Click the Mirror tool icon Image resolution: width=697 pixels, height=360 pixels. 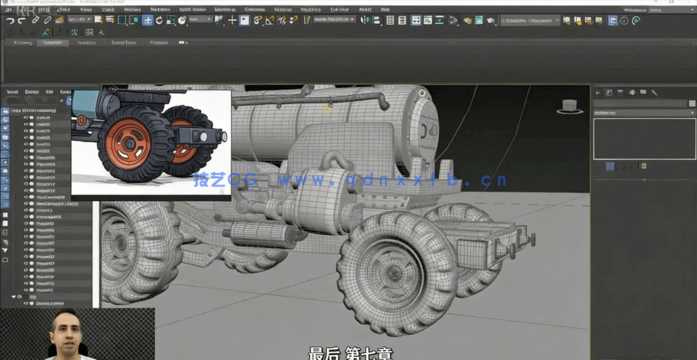pyautogui.click(x=365, y=20)
